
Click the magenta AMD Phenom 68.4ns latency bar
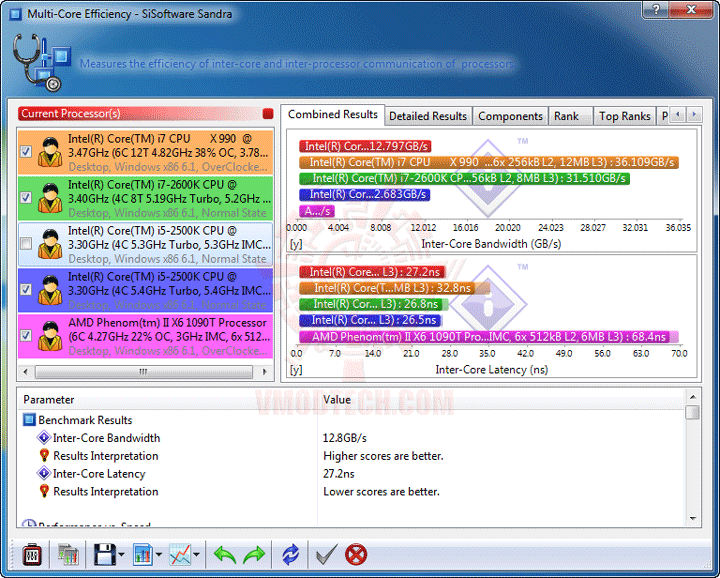click(x=489, y=337)
